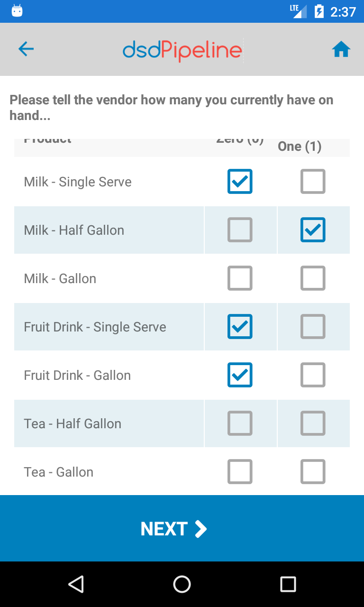Check Zero for Tea - Half Gallon

point(240,423)
